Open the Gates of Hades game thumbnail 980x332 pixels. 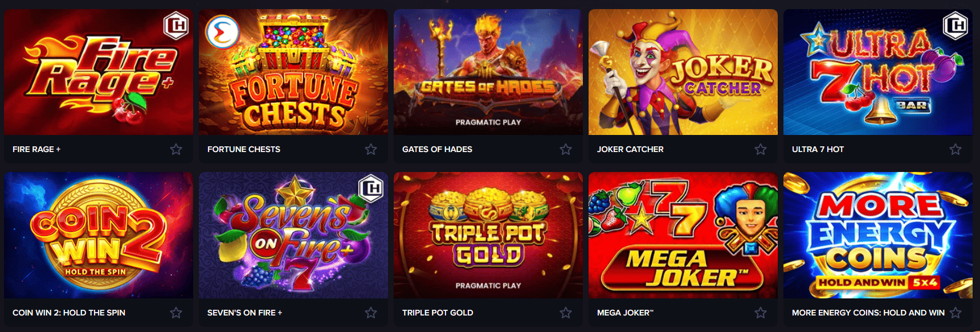coord(488,72)
